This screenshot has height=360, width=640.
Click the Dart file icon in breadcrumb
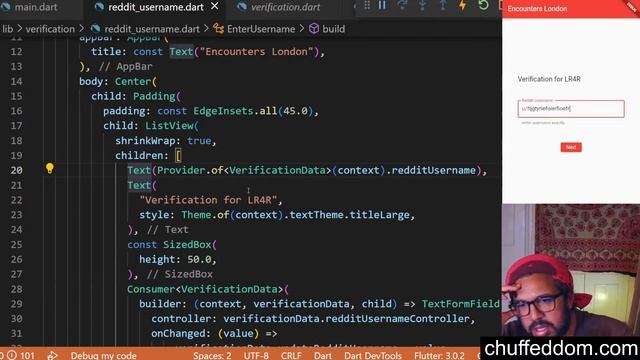click(96, 29)
